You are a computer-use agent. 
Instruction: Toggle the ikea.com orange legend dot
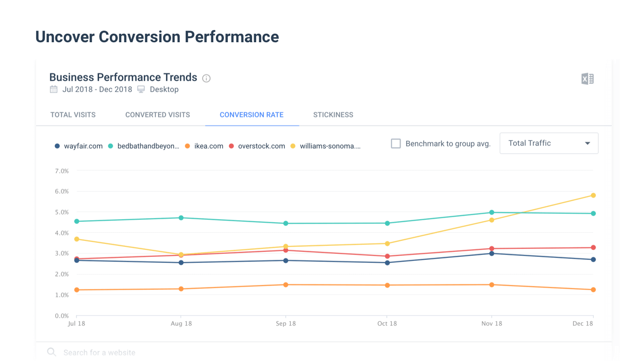(187, 146)
